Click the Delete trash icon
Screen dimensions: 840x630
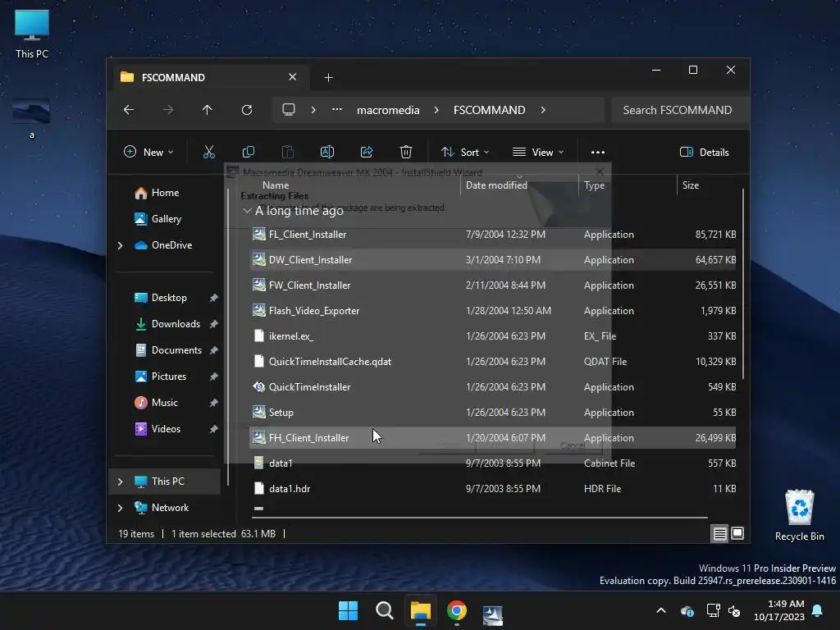click(x=406, y=152)
